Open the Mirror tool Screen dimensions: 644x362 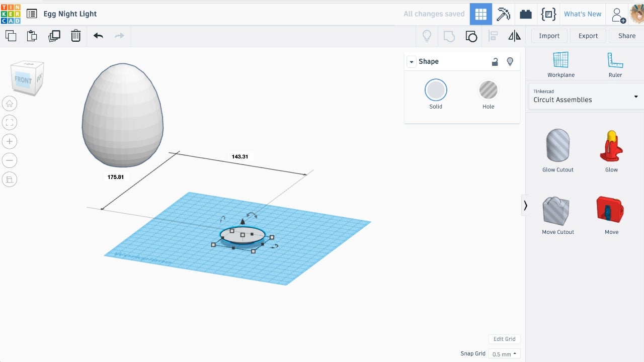point(514,36)
